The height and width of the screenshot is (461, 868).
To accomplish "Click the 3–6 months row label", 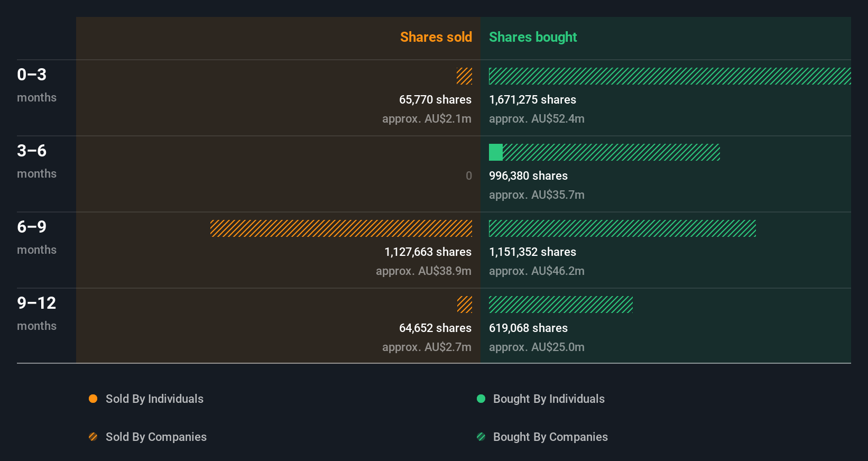I will (x=36, y=161).
